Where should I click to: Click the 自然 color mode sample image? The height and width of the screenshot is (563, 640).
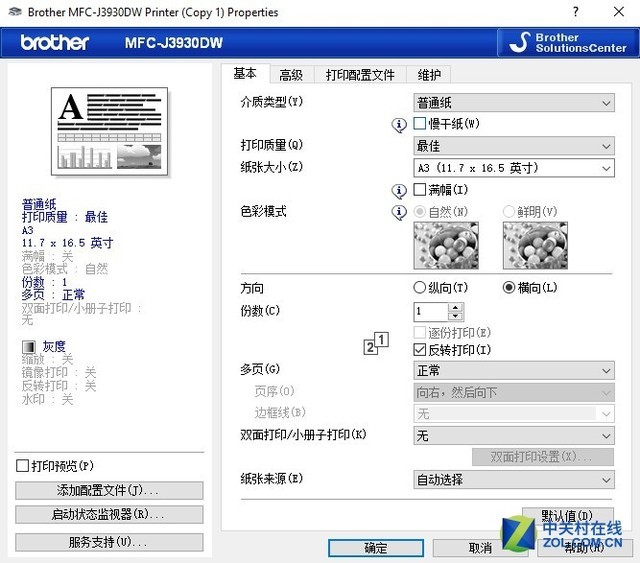coord(446,246)
